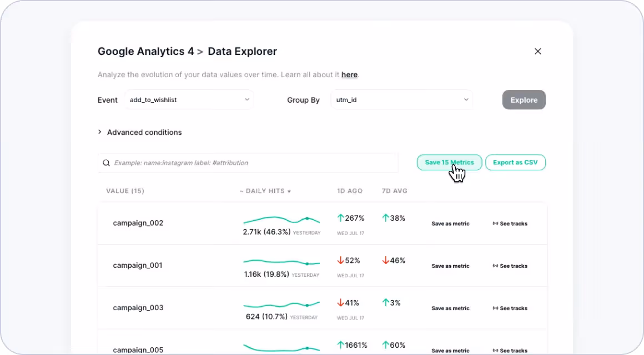644x355 pixels.
Task: Click the 38% 7D avg value
Action: point(394,218)
